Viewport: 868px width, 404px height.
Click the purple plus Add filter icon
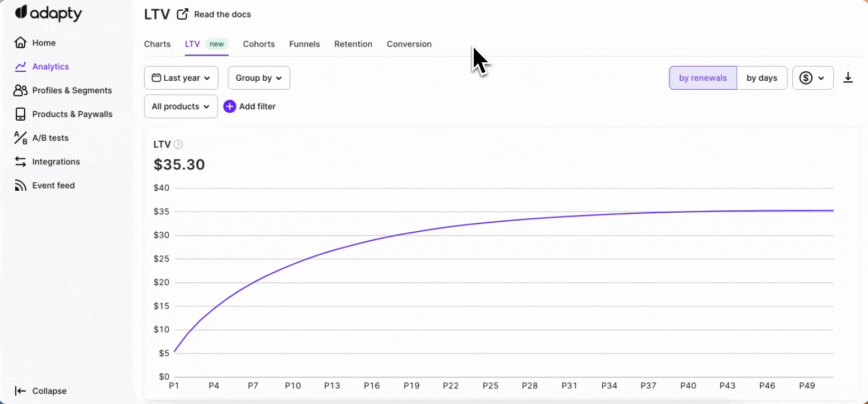point(229,107)
